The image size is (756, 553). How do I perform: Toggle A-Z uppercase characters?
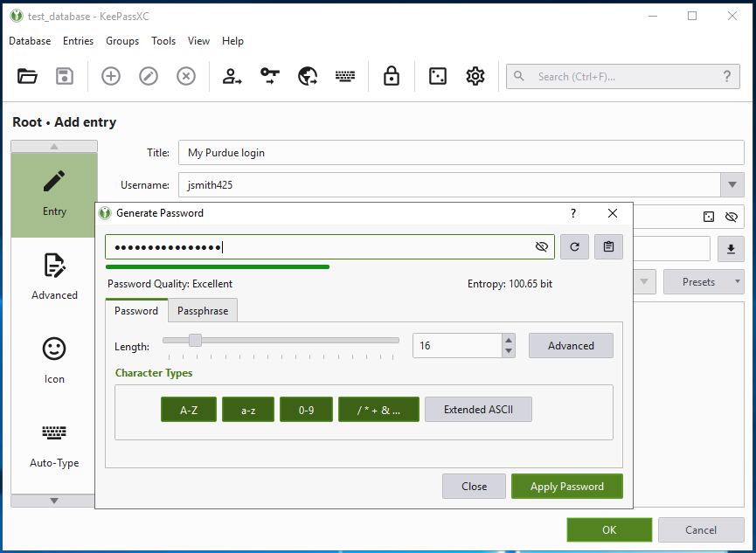(189, 410)
